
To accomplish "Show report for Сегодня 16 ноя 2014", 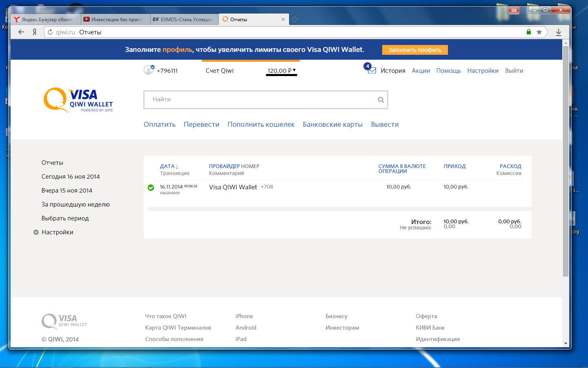I will click(x=71, y=177).
